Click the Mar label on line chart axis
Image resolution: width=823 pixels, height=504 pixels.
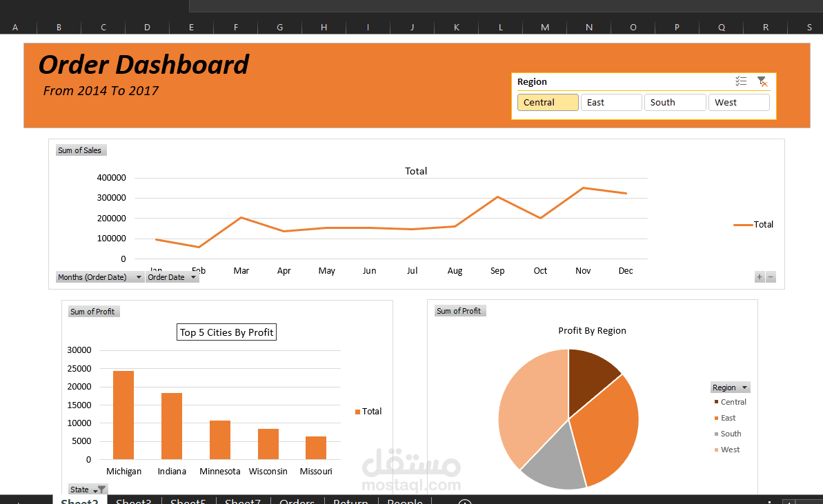pos(241,271)
